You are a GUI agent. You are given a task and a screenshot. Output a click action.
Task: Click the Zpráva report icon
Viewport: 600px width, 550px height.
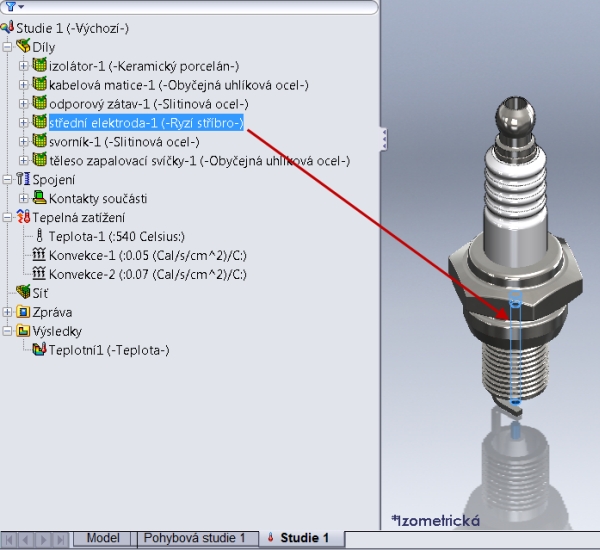click(23, 312)
